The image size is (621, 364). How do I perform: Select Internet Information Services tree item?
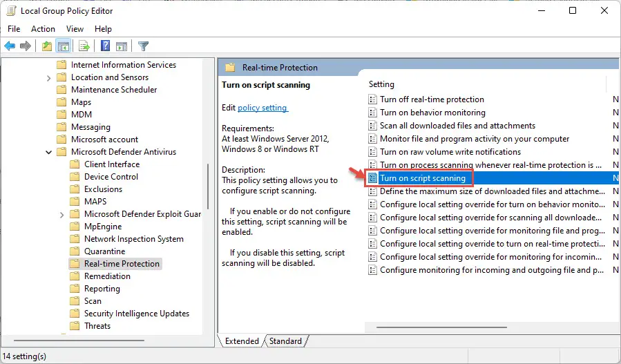click(124, 65)
